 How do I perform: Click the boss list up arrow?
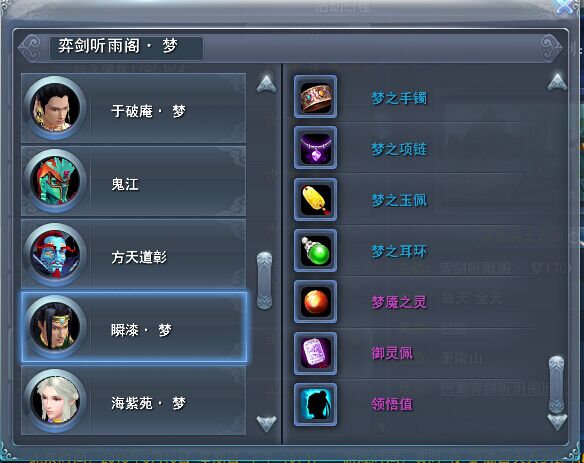[266, 84]
